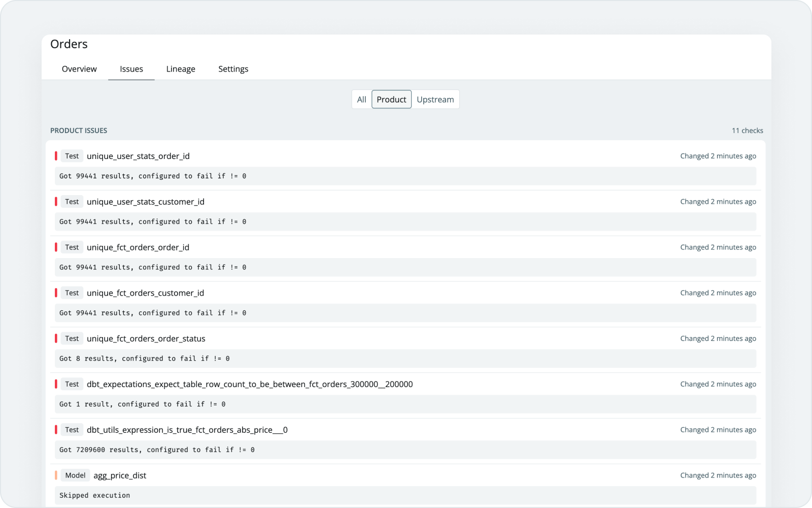Click the PRODUCT ISSUES heading
Image resolution: width=812 pixels, height=508 pixels.
(x=79, y=131)
